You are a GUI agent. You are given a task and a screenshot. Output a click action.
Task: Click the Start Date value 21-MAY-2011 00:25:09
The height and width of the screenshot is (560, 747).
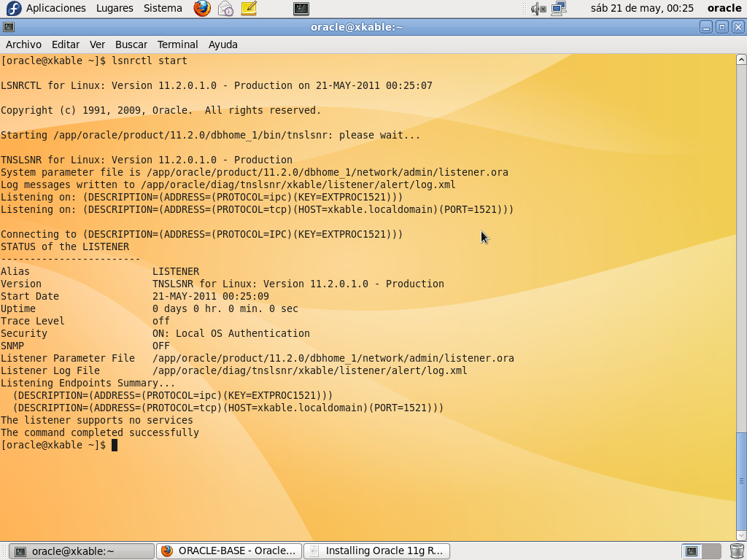point(211,296)
